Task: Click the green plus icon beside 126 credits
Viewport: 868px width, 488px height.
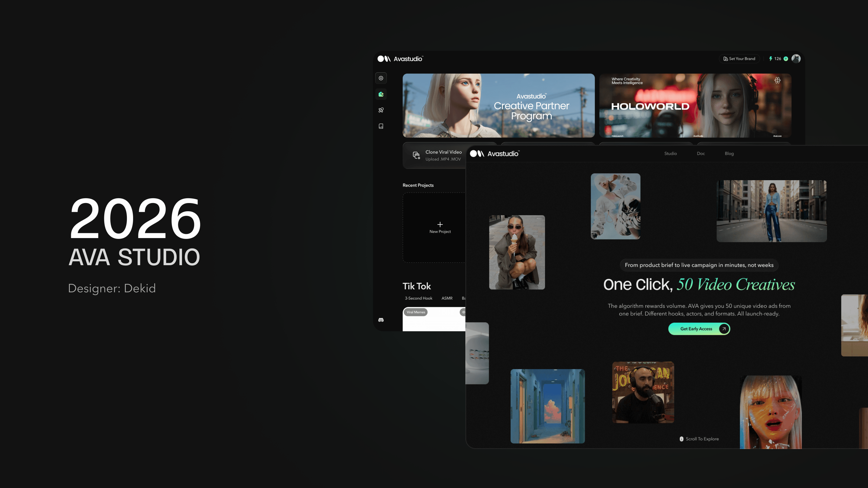Action: click(x=786, y=59)
